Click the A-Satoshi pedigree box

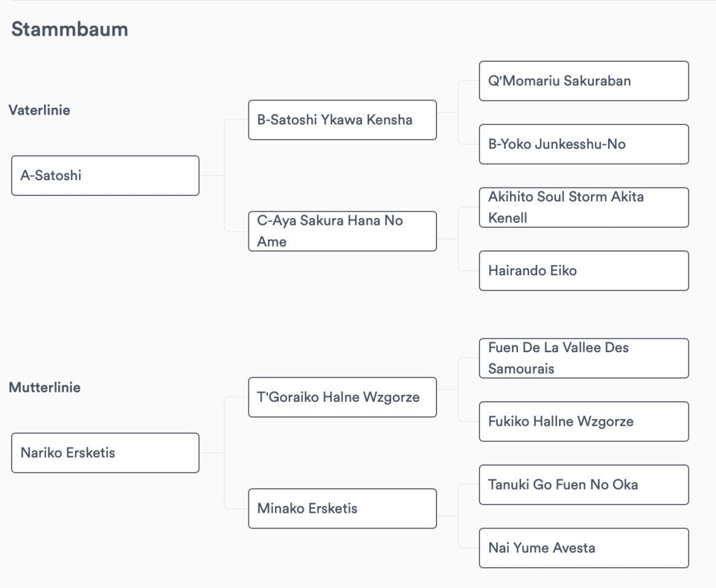105,176
